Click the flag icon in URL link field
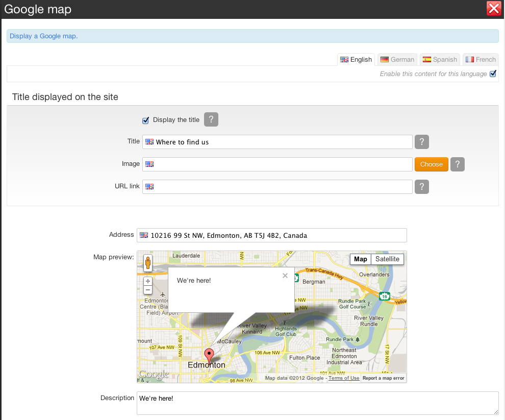The height and width of the screenshot is (420, 505). (x=149, y=187)
